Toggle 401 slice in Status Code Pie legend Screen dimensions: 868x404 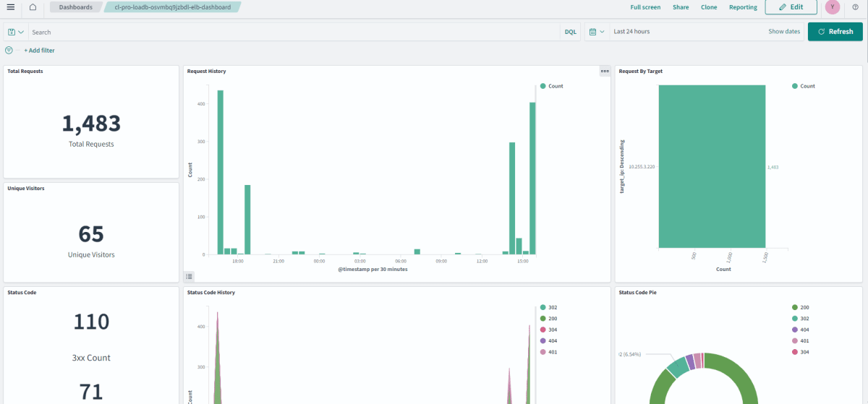point(801,340)
